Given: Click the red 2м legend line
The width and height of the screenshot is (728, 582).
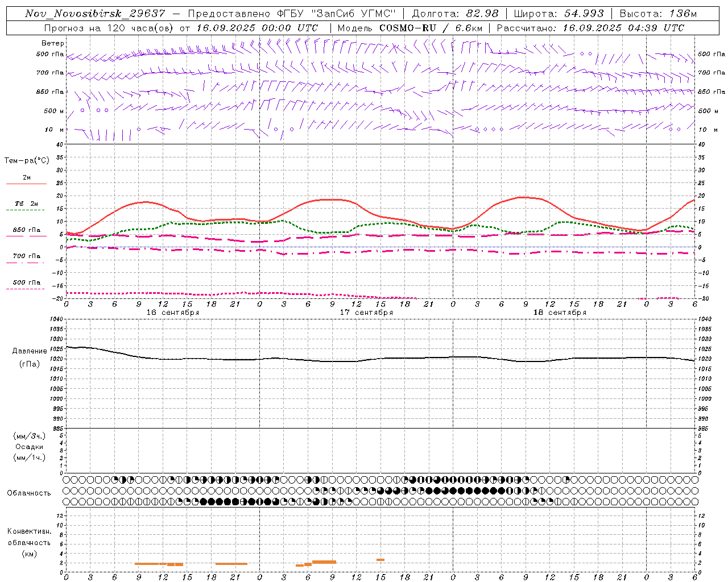Looking at the screenshot, I should click(26, 184).
